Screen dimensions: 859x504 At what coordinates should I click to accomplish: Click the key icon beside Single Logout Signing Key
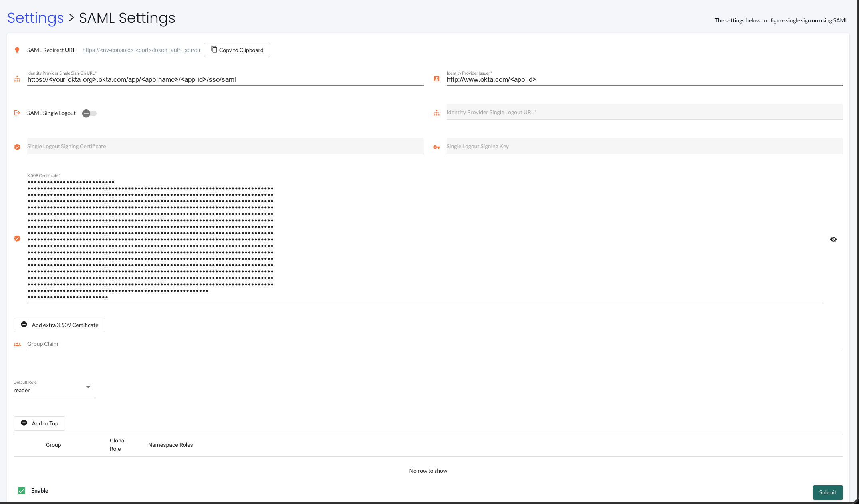coord(436,147)
